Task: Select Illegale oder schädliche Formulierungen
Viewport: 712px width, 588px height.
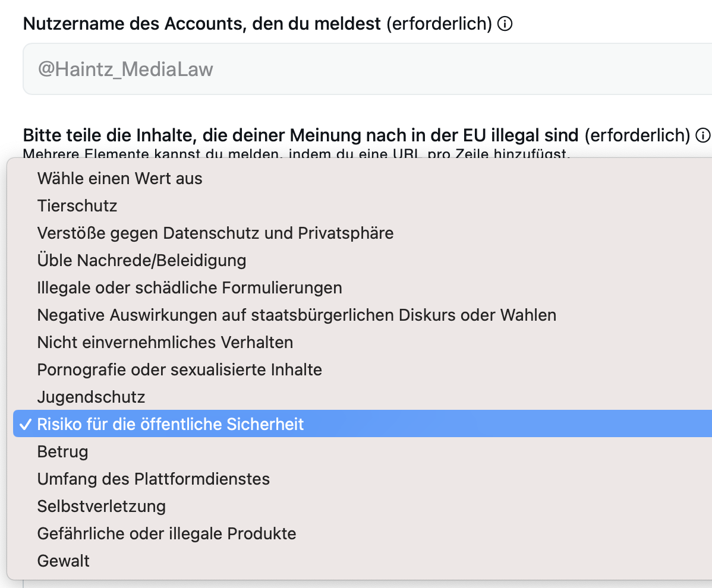Action: pyautogui.click(x=190, y=287)
